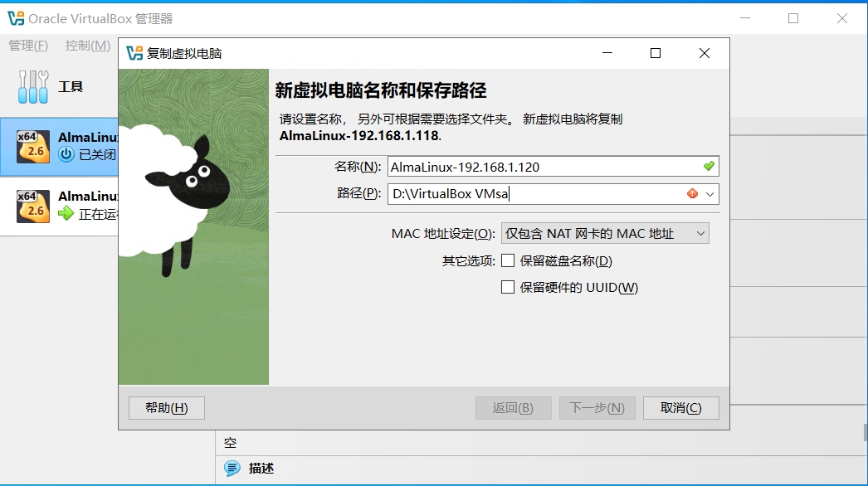Close the clone virtual machine dialog

click(705, 53)
